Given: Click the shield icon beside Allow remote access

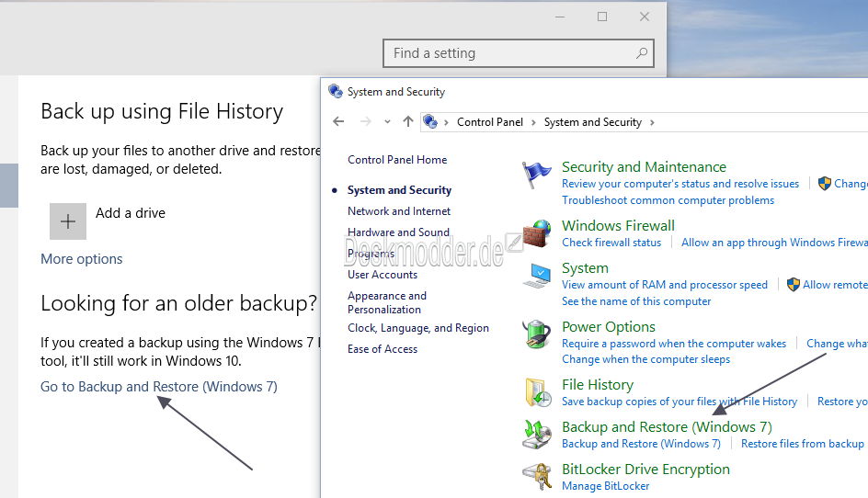Looking at the screenshot, I should point(794,285).
